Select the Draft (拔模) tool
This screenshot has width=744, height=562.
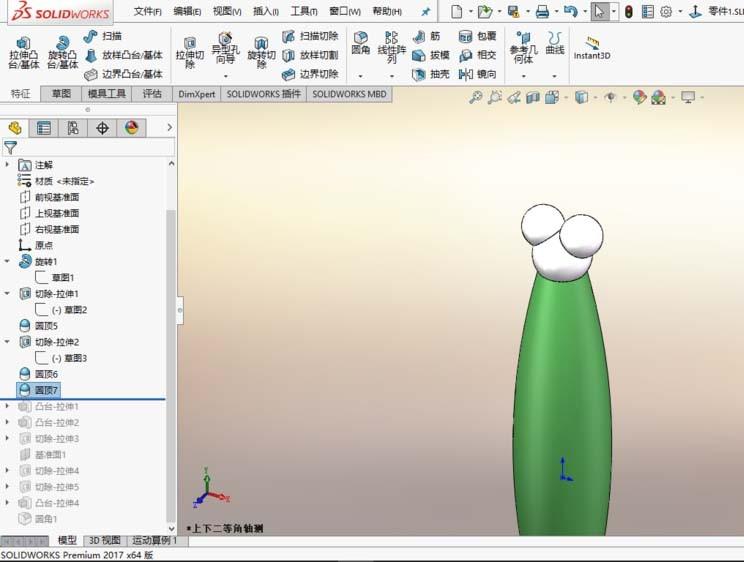[x=431, y=55]
